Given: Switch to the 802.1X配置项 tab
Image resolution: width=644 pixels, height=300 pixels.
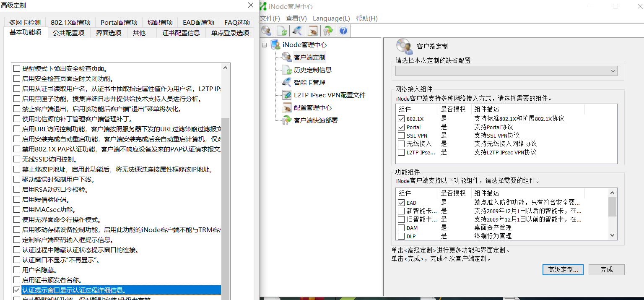Looking at the screenshot, I should tap(70, 22).
